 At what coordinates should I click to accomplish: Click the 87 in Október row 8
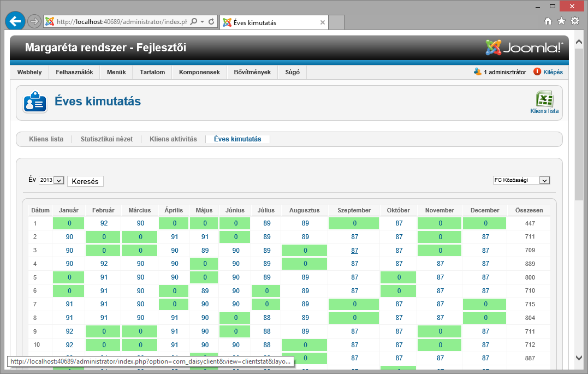click(399, 318)
